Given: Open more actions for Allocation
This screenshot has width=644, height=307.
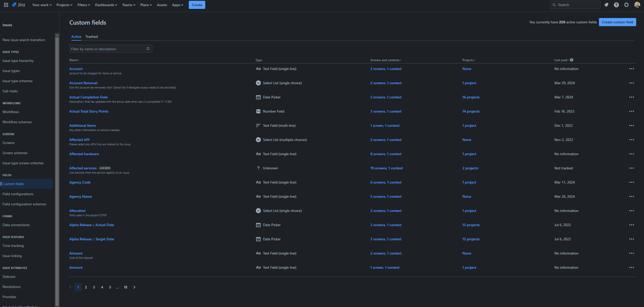Looking at the screenshot, I should pos(631,211).
